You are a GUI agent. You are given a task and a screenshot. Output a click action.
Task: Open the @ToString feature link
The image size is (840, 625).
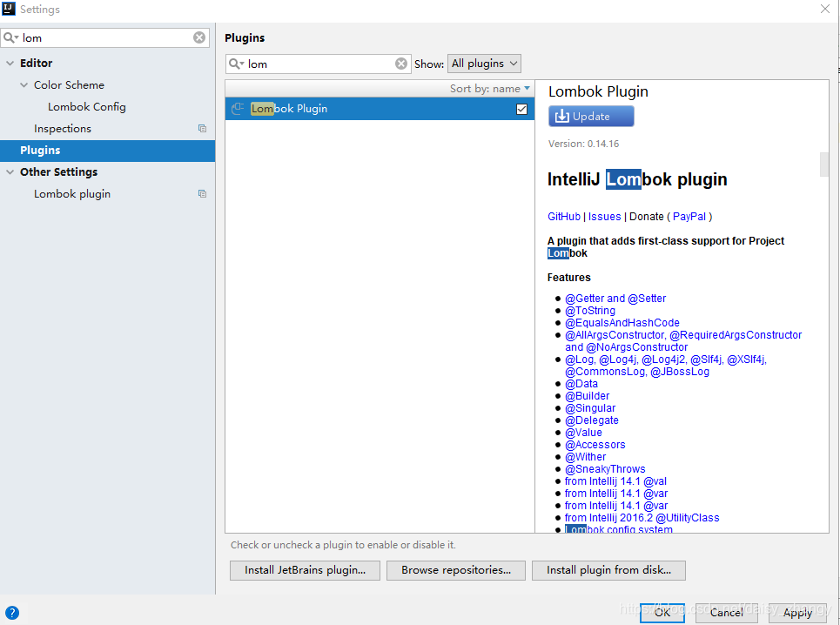tap(590, 311)
